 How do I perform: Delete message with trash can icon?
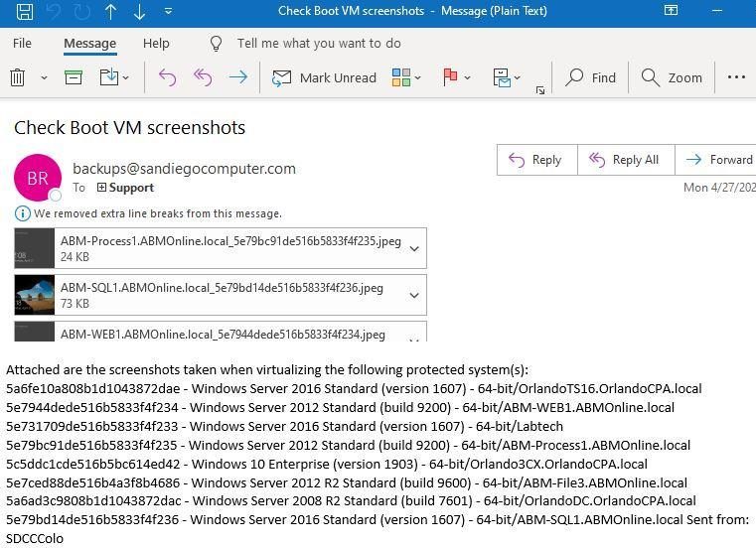point(17,77)
